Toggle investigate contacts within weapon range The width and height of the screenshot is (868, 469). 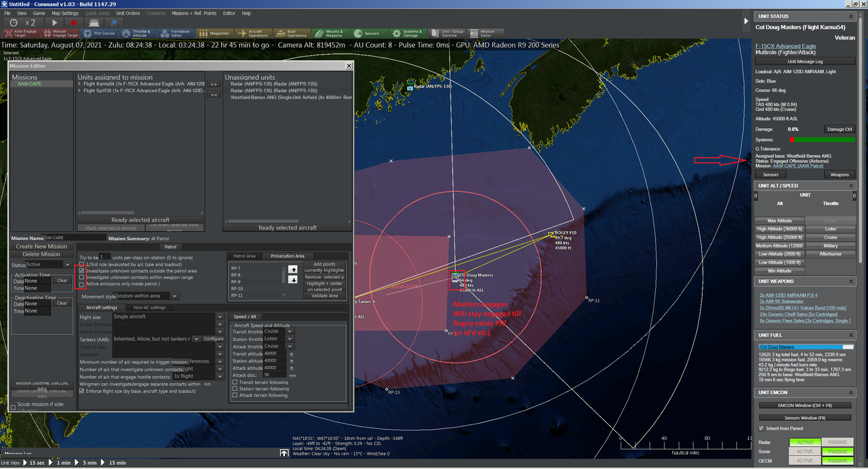pos(82,277)
